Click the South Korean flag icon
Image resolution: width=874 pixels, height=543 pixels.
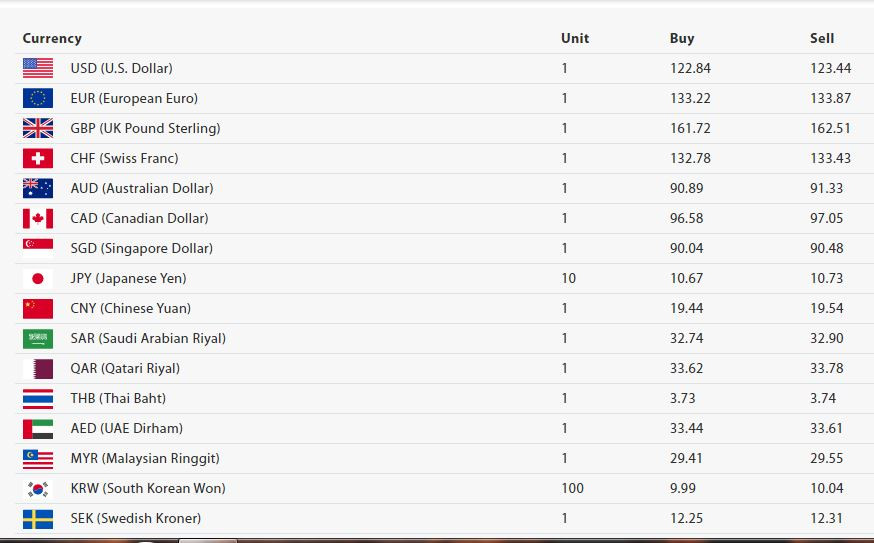tap(38, 489)
